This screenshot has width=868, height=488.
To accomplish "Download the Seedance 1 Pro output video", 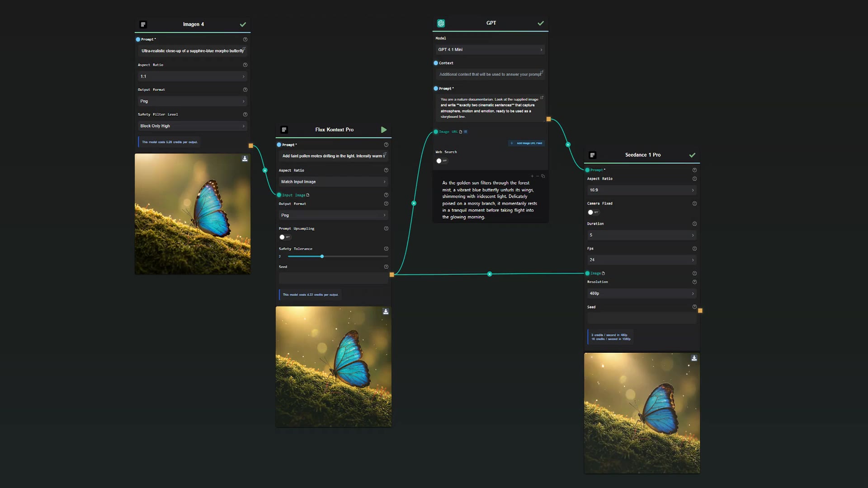I will 694,357.
